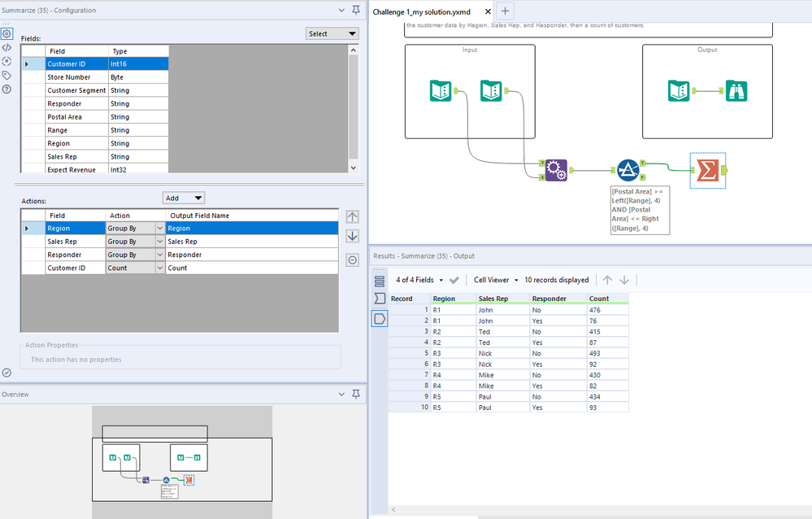The height and width of the screenshot is (519, 812).
Task: Pin the Overview panel
Action: 355,395
